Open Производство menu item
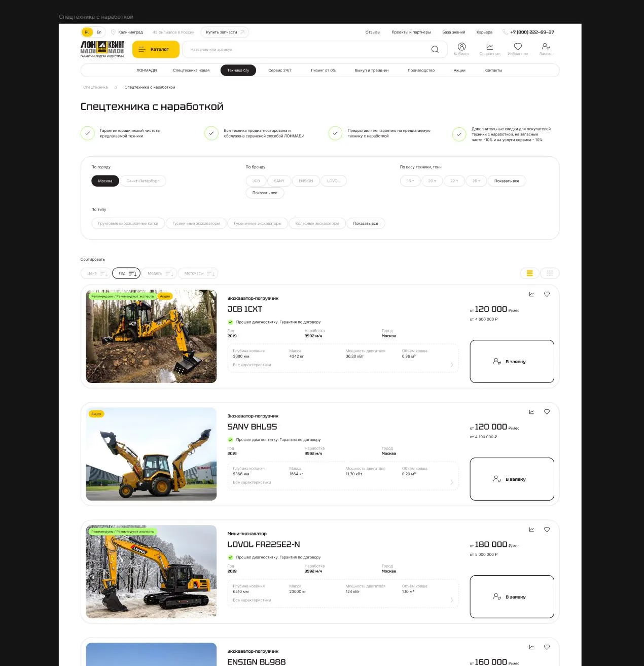Viewport: 644px width, 666px height. 421,71
